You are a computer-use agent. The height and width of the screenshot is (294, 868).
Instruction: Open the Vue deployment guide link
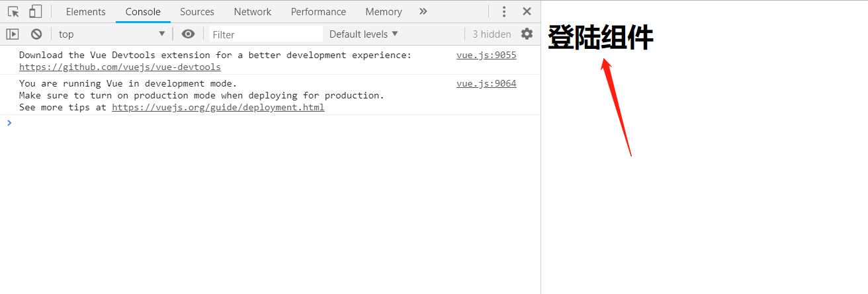218,107
